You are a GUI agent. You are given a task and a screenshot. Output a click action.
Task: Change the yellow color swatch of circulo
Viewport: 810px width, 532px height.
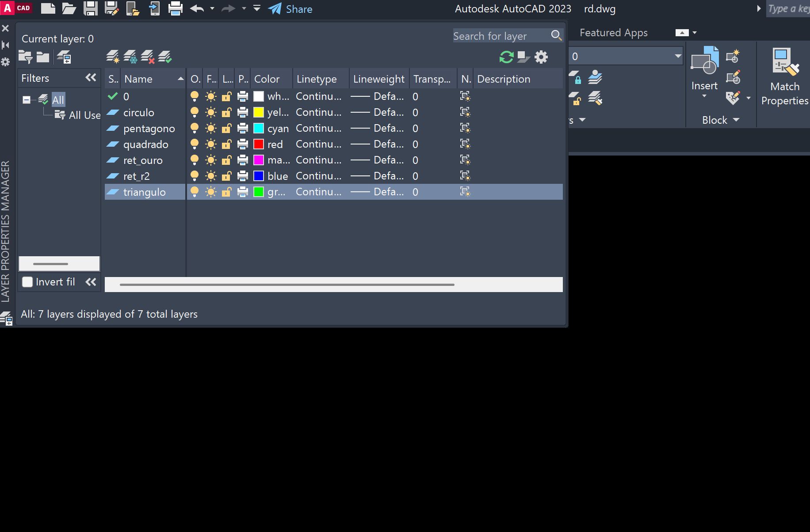[x=259, y=112]
